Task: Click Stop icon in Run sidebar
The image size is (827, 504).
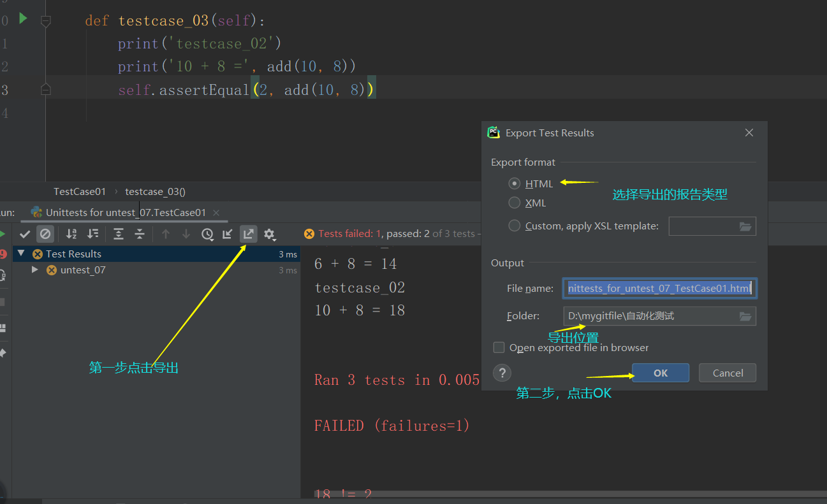Action: (x=3, y=301)
